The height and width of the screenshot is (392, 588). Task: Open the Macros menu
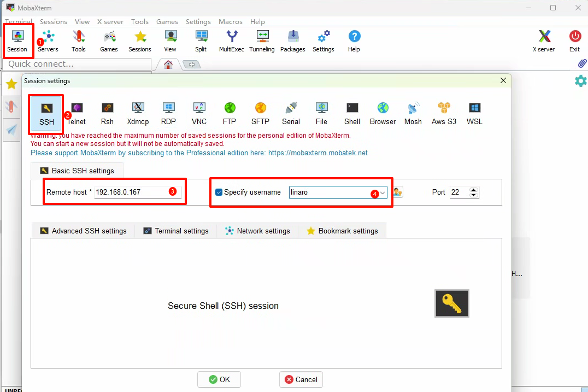[231, 22]
